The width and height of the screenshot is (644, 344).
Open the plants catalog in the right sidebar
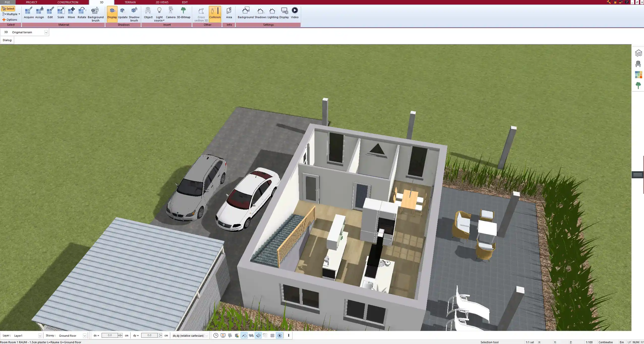[639, 85]
